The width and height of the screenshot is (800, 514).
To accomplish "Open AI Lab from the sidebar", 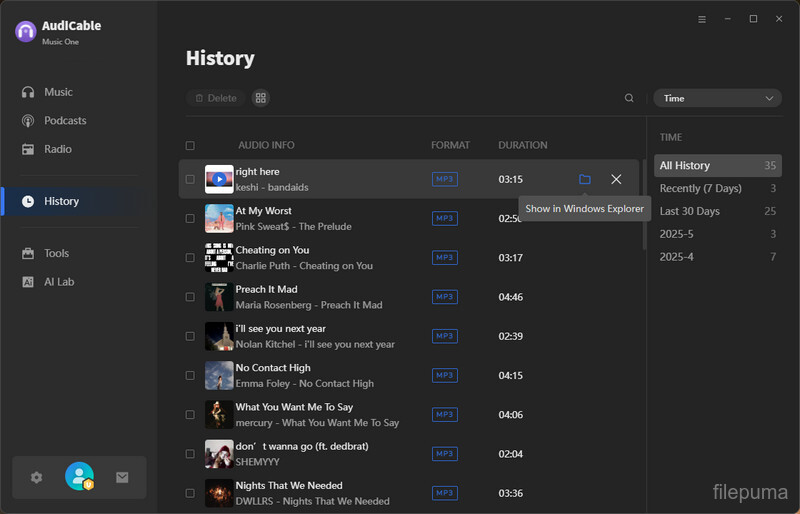I will [59, 282].
